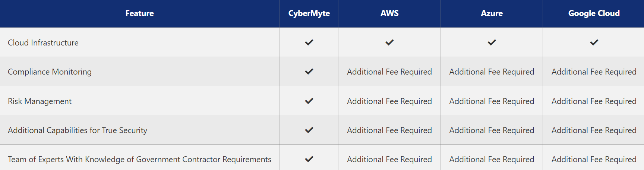Click CyberMyte checkmark for Additional Capabilities row

click(309, 130)
